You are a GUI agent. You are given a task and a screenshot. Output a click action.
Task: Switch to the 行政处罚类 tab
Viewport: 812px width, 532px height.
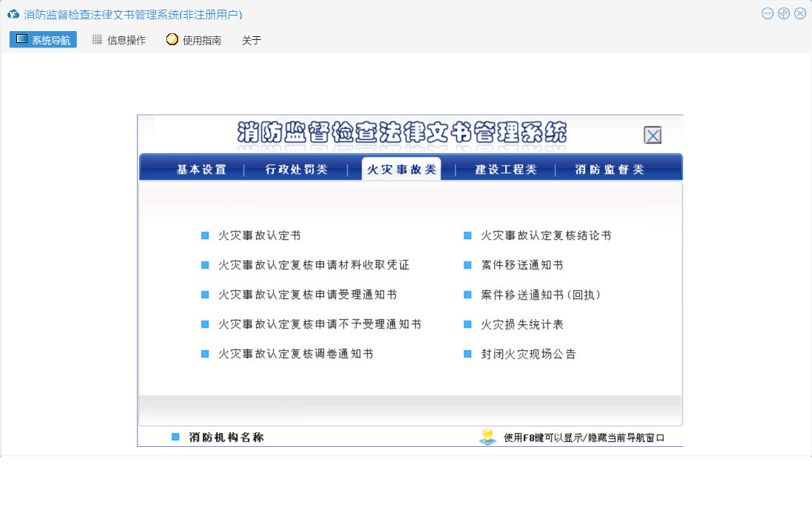pos(296,169)
